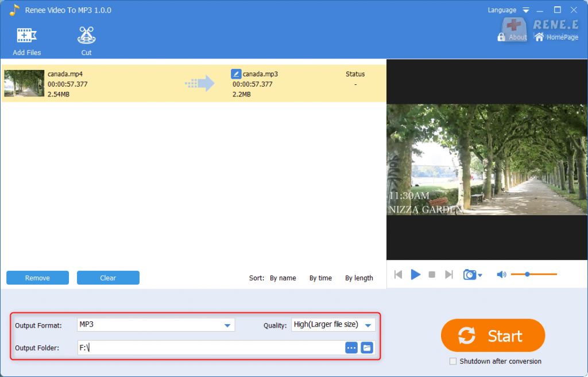Mute the preview speaker icon
This screenshot has width=588, height=377.
[x=501, y=275]
